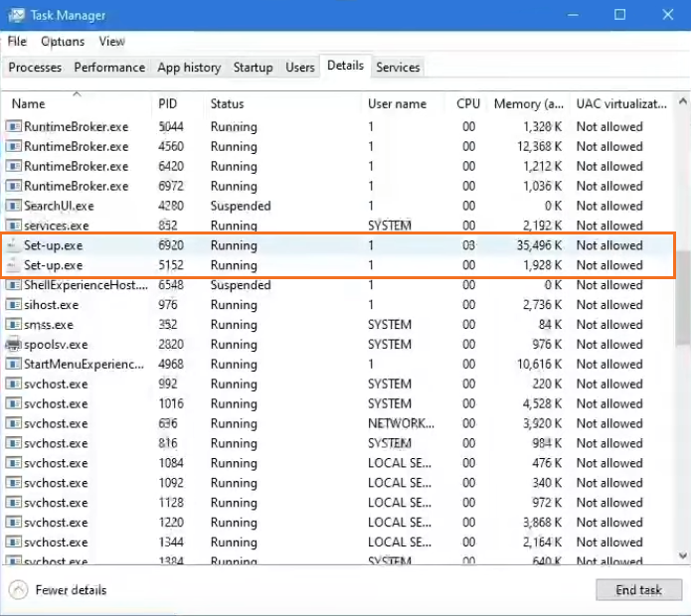The image size is (691, 616).
Task: Select PID cell 6920
Action: pos(171,245)
